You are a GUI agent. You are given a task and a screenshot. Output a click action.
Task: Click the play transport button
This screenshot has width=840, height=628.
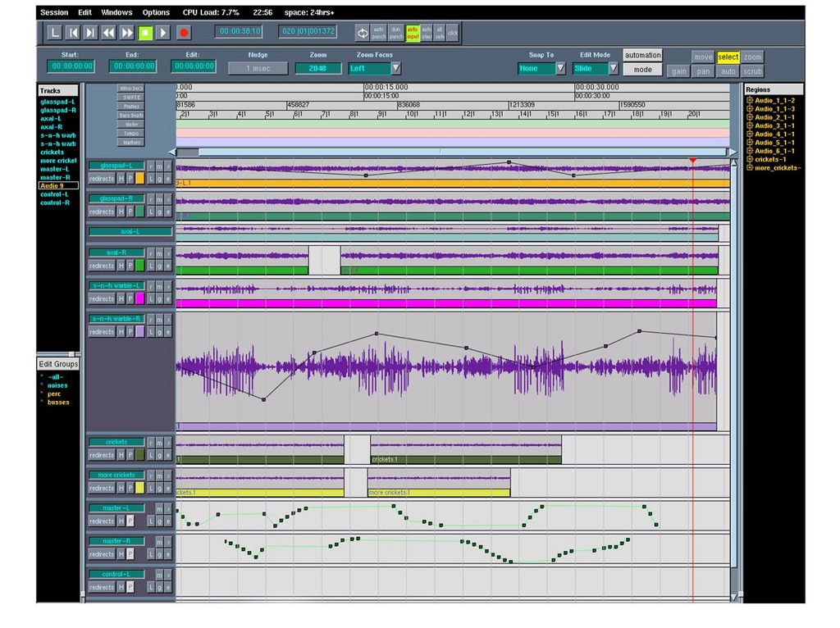(163, 33)
